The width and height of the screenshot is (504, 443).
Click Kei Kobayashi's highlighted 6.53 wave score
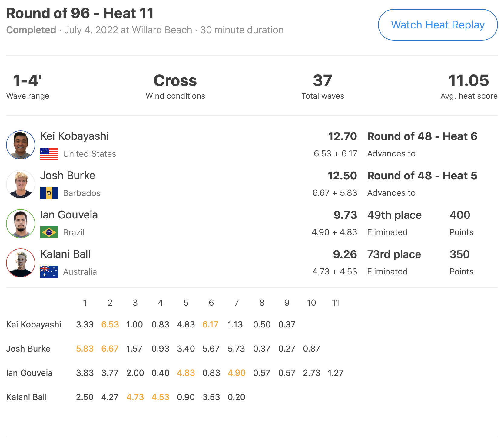coord(110,324)
